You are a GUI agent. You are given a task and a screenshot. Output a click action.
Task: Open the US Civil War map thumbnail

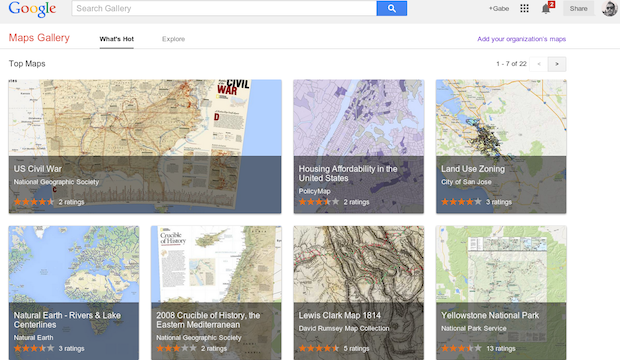[145, 146]
